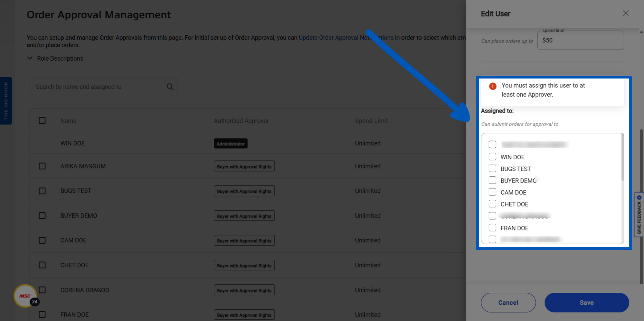Check FRAN DOE's Buyer with Approval Rights badge
Screen dimensions: 644x321
tap(244, 315)
